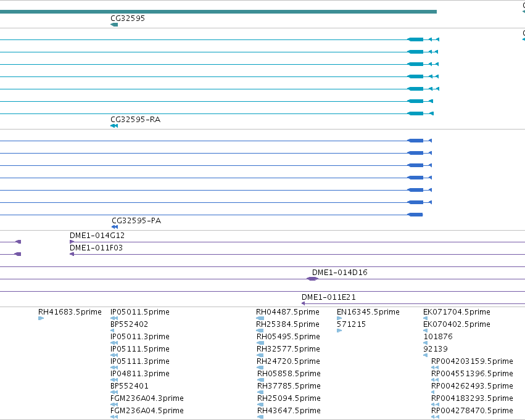525x420 pixels.
Task: Open the DME1-014D16 feature label
Action: tap(339, 273)
